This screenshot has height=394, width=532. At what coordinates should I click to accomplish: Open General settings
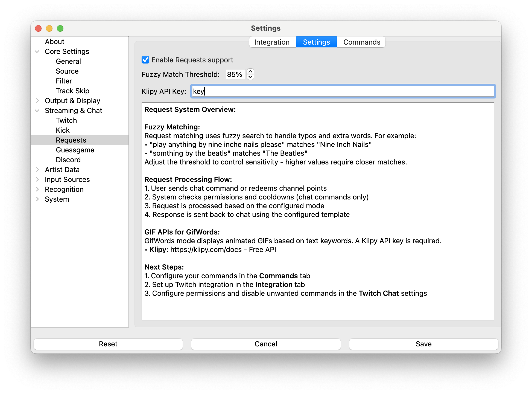(68, 61)
